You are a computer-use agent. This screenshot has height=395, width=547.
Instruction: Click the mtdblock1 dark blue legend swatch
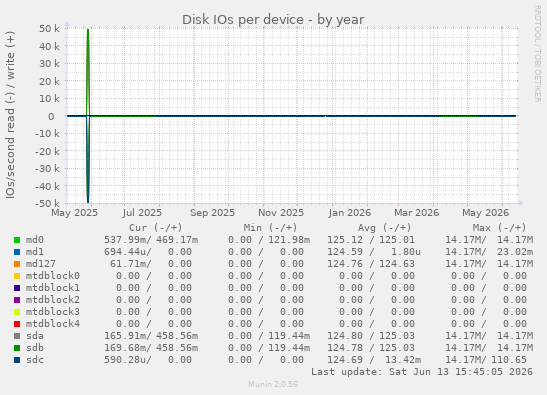[17, 288]
